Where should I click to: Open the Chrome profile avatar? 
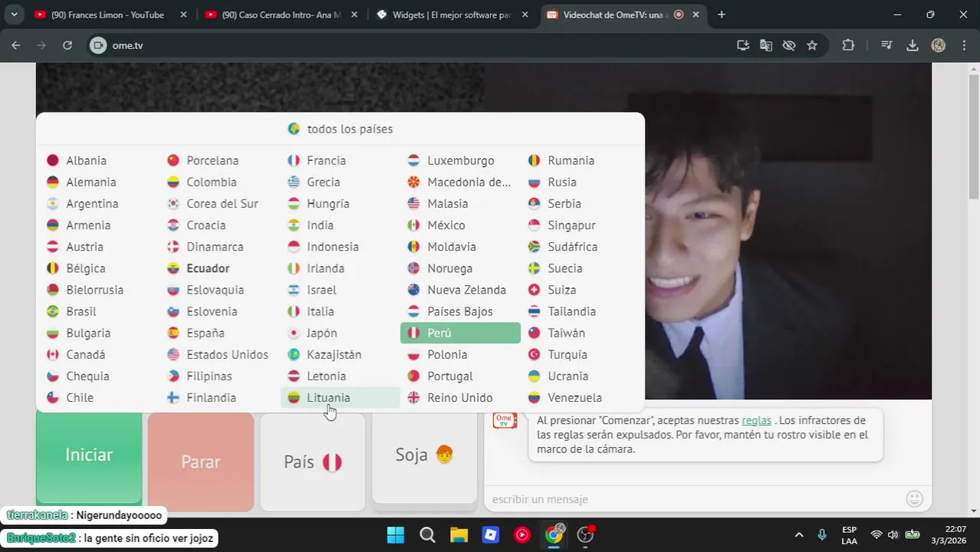[939, 45]
